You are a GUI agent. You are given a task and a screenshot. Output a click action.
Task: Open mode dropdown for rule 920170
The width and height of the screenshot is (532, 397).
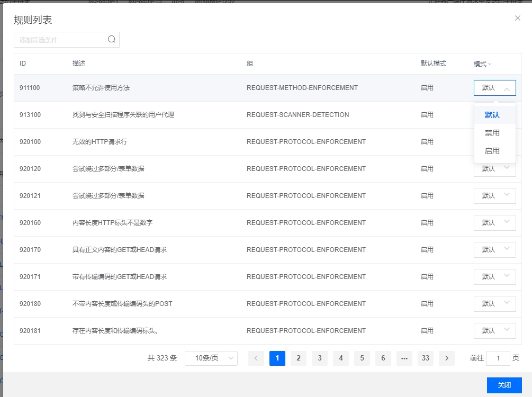tap(494, 250)
